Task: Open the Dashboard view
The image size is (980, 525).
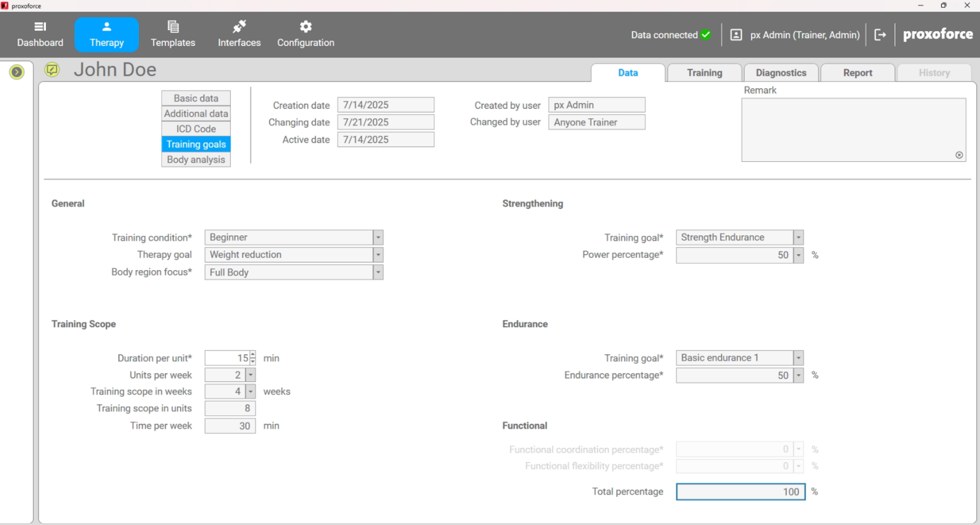Action: [40, 34]
